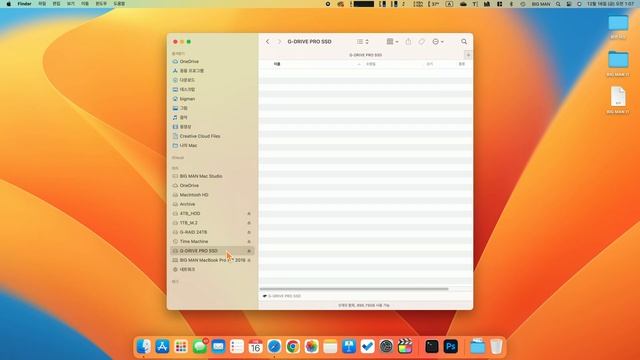Open the 편집 (Edit) menu
Screen dimensions: 640x360
coord(56,4)
